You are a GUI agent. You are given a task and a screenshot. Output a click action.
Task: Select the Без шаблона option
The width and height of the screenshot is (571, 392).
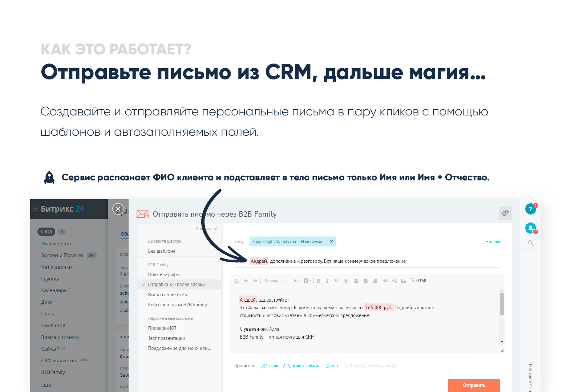(161, 251)
